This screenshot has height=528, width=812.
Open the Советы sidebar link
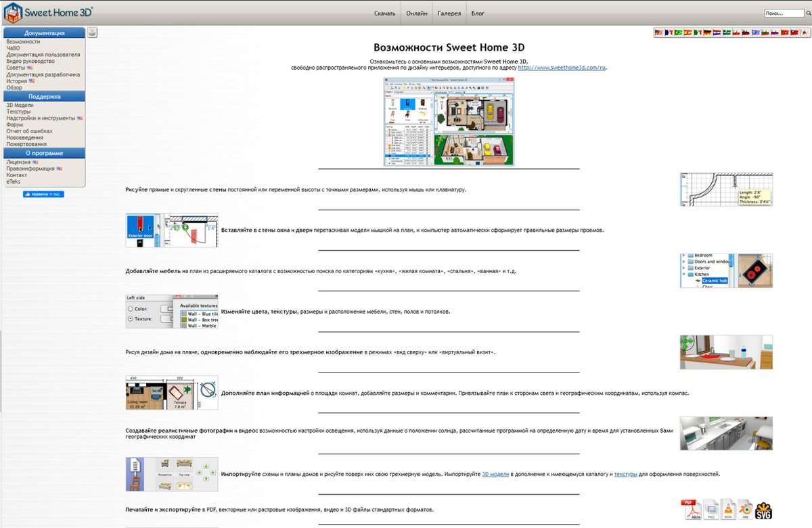16,68
